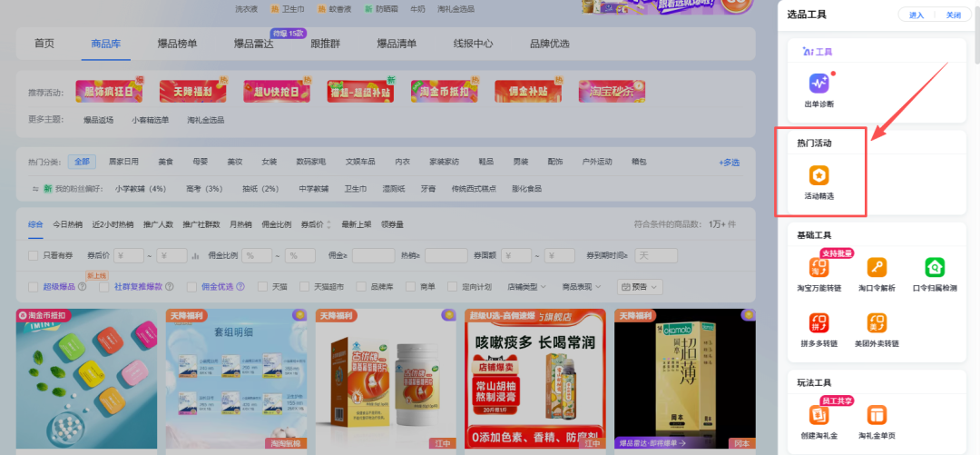Open the 淘礼金选品 theme link
The height and width of the screenshot is (455, 980).
[206, 120]
